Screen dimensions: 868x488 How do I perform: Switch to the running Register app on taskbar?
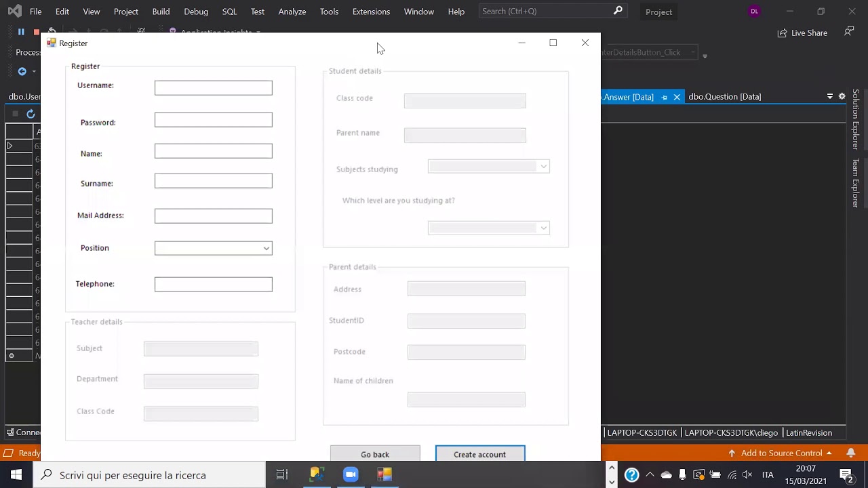click(384, 475)
